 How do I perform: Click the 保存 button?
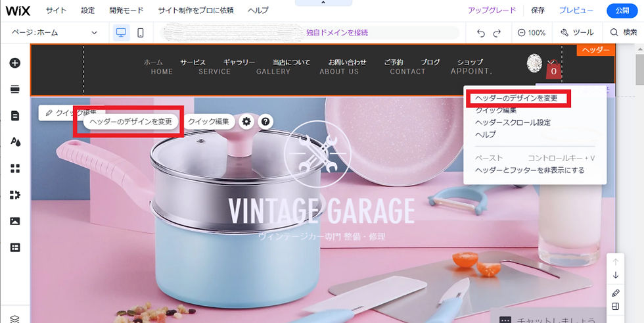[x=538, y=11]
